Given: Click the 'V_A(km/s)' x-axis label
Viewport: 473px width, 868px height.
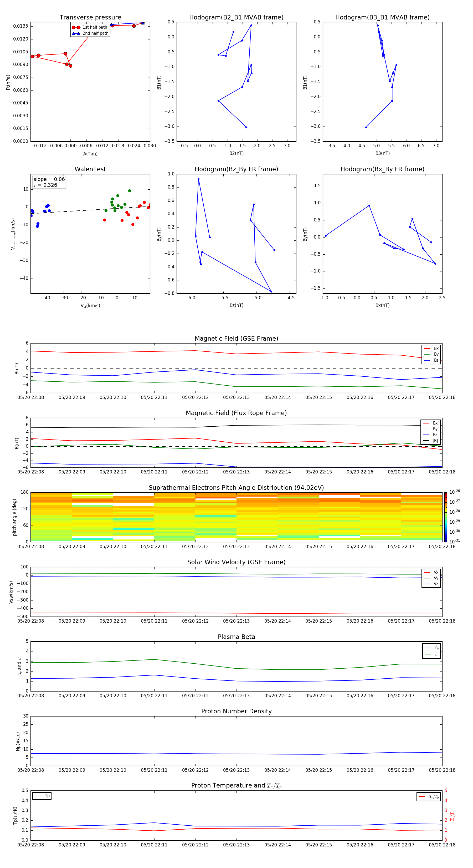Looking at the screenshot, I should (x=90, y=306).
